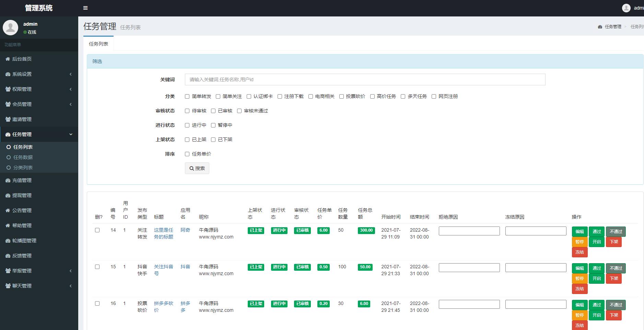
Task: Switch to the 任务列表 tab
Action: click(x=98, y=44)
